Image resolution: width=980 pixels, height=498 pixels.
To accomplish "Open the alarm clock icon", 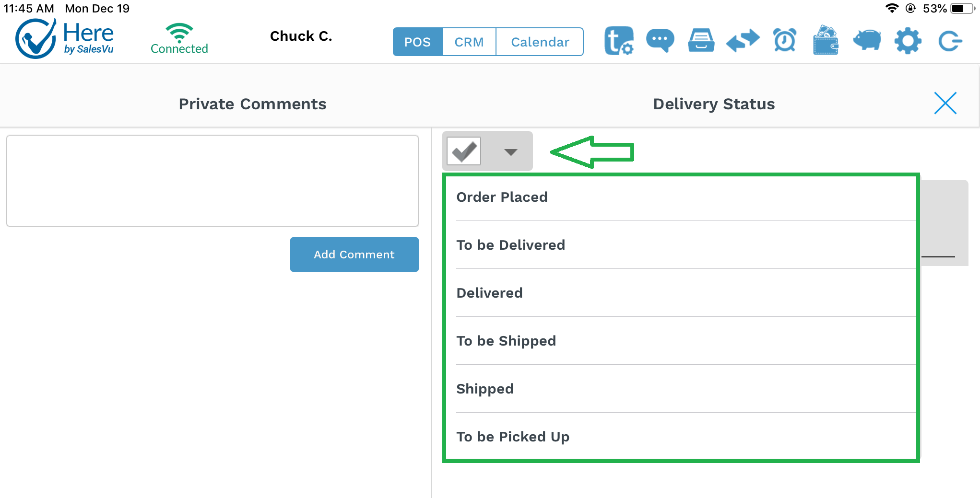I will [785, 40].
